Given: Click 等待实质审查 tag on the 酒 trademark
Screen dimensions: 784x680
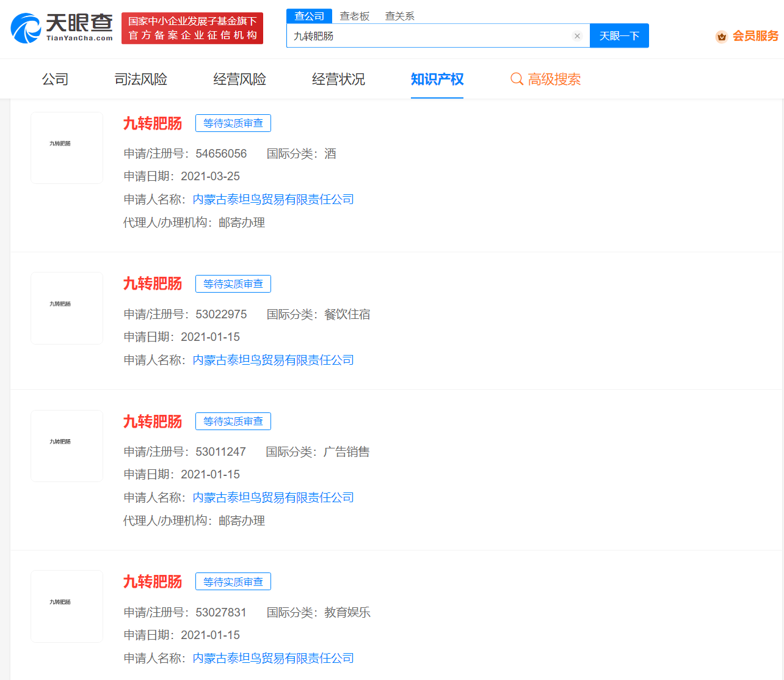Looking at the screenshot, I should point(233,123).
